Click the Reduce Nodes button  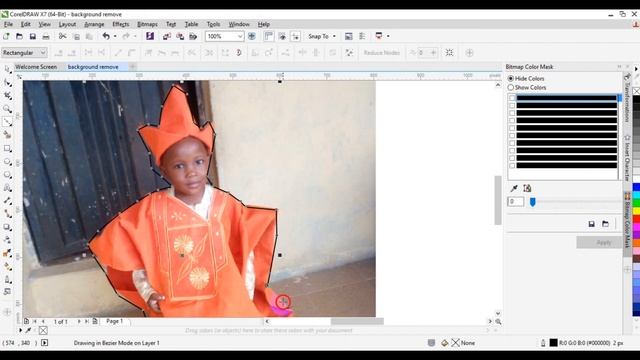point(382,53)
